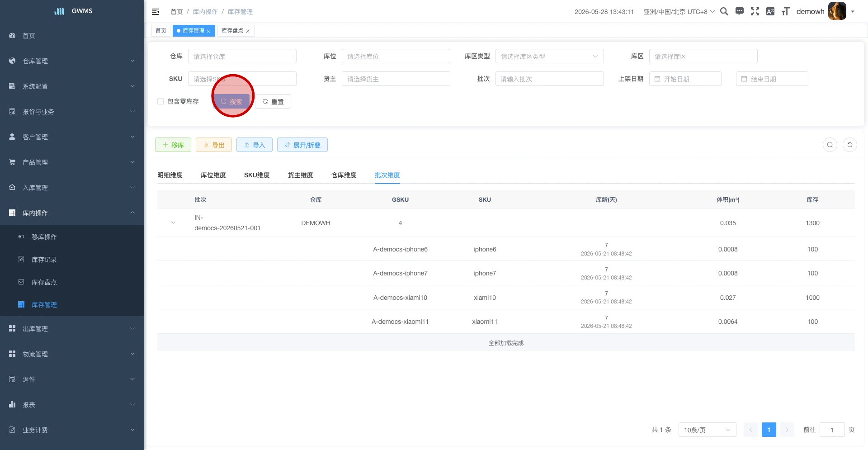Click the 仓库 select field
The width and height of the screenshot is (868, 450).
(242, 56)
